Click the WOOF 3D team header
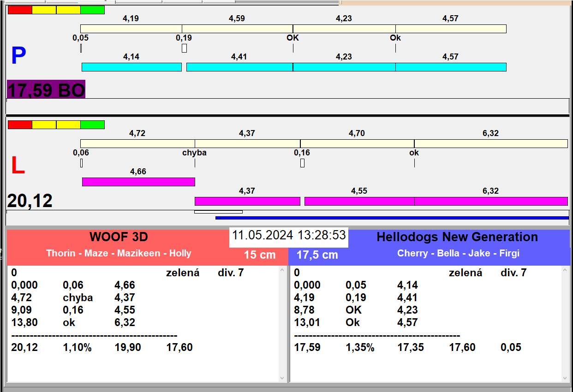The width and height of the screenshot is (573, 392). [119, 237]
